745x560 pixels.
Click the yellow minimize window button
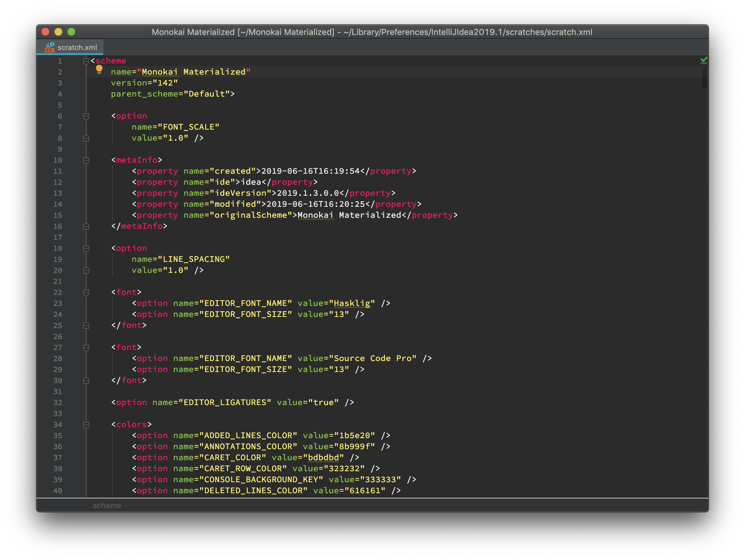tap(58, 32)
